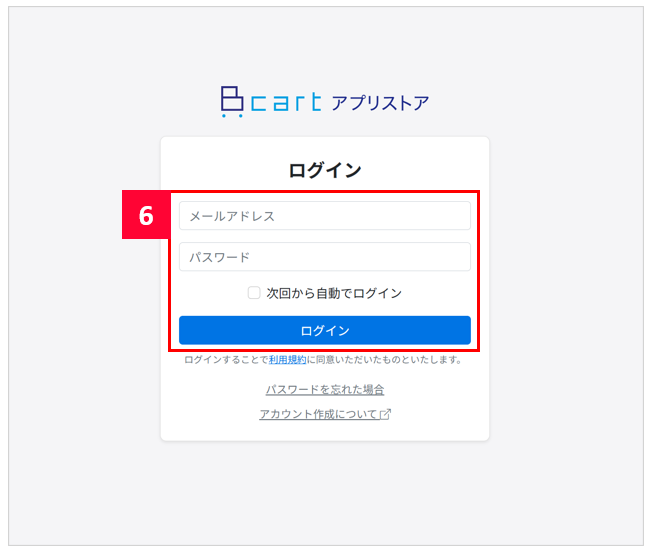Click the Bcart shopping cart logo icon
Viewport: 655px width, 553px height.
[x=232, y=102]
